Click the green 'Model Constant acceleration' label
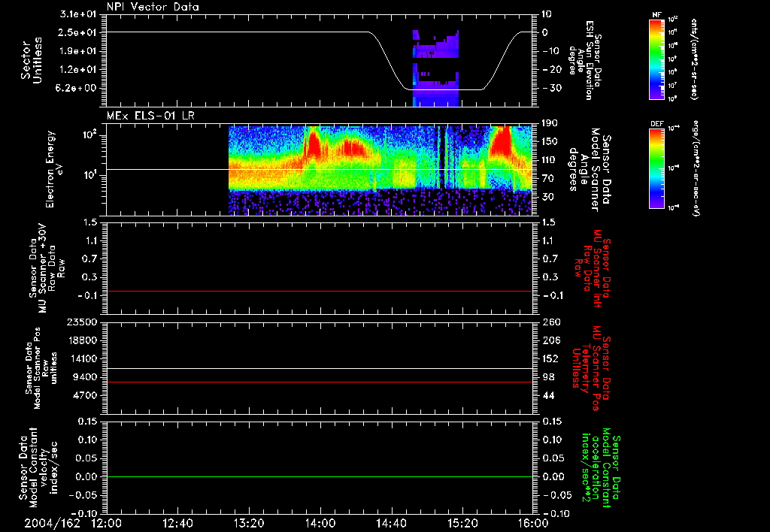770x532 pixels. pyautogui.click(x=601, y=469)
